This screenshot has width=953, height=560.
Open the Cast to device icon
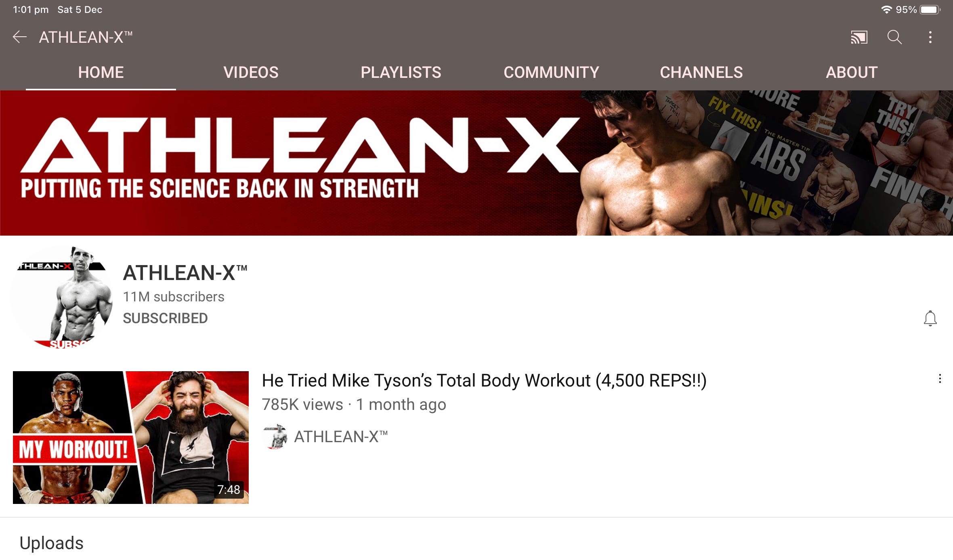click(859, 37)
